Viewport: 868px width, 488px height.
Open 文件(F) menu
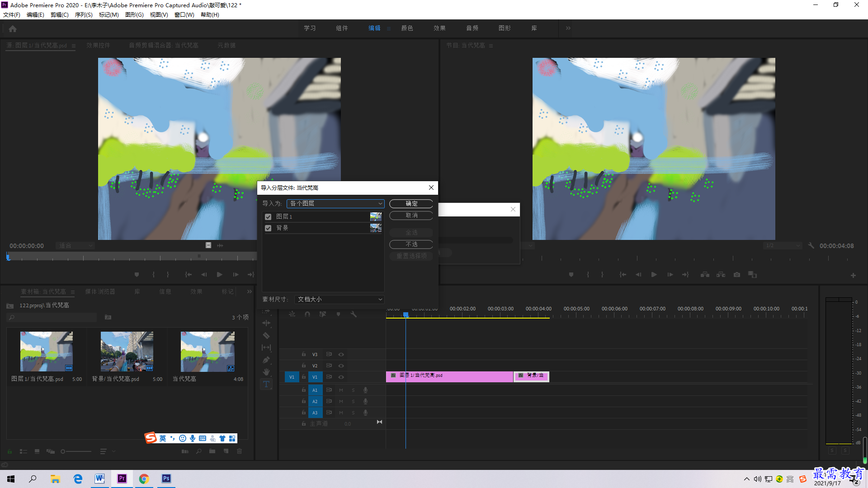12,15
